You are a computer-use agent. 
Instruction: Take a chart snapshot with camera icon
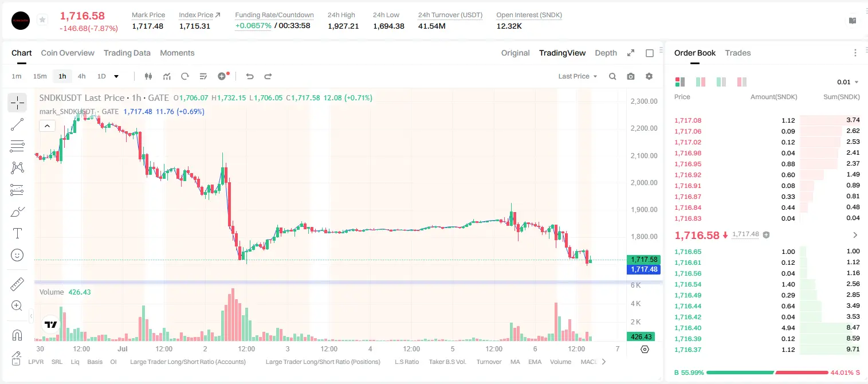coord(631,76)
